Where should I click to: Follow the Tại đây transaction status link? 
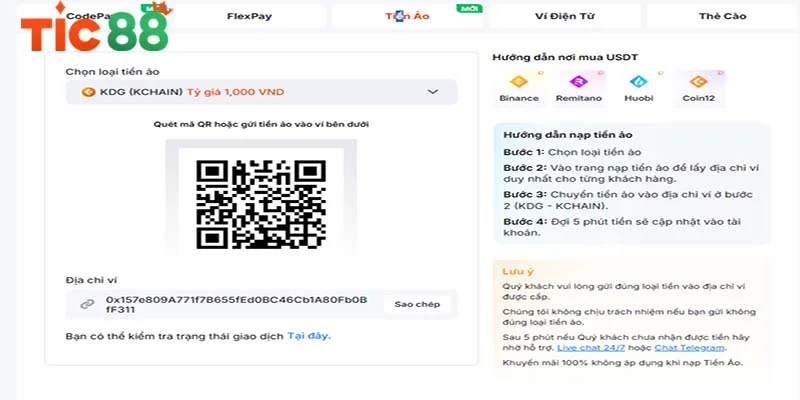coord(309,336)
